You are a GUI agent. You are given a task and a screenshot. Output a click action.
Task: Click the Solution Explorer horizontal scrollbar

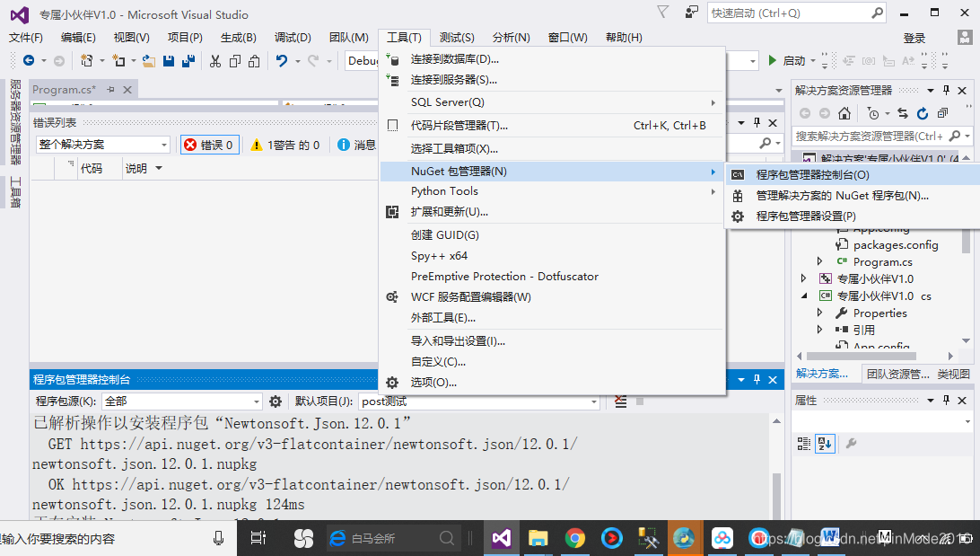pyautogui.click(x=862, y=356)
